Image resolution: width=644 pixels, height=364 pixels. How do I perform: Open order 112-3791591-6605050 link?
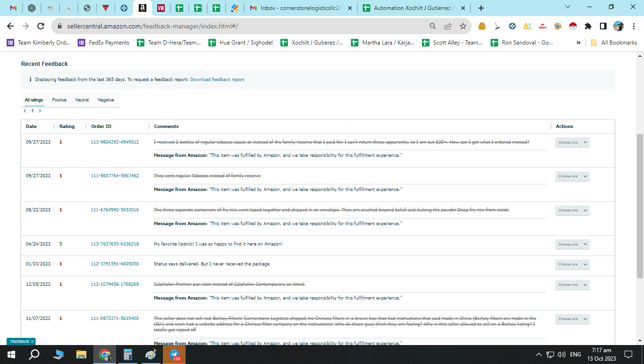click(115, 264)
